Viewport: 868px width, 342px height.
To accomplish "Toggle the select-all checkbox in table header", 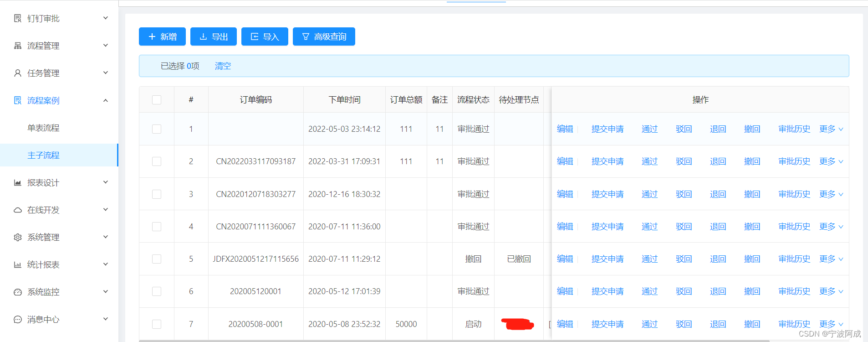I will (157, 100).
